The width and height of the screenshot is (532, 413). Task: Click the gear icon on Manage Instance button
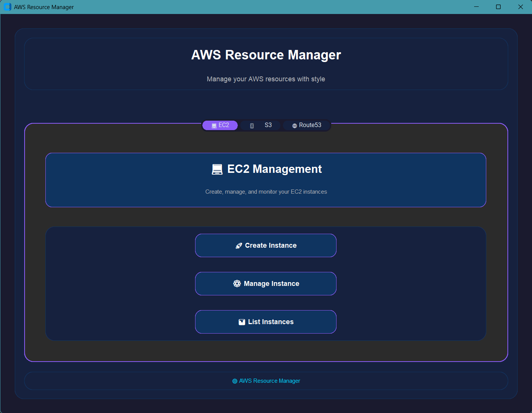coord(237,283)
